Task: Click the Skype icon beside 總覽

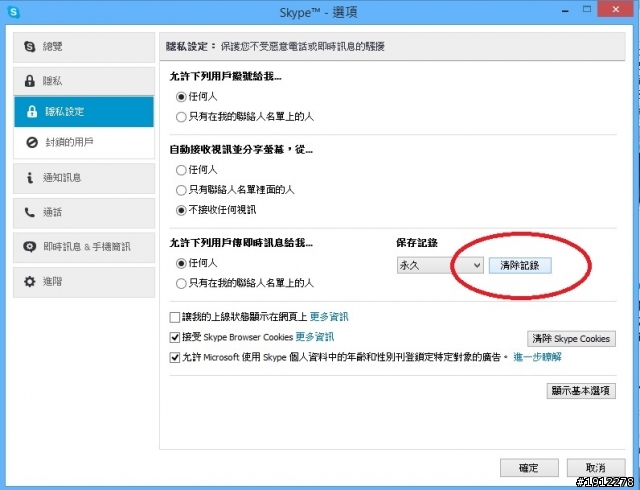Action: pyautogui.click(x=29, y=47)
